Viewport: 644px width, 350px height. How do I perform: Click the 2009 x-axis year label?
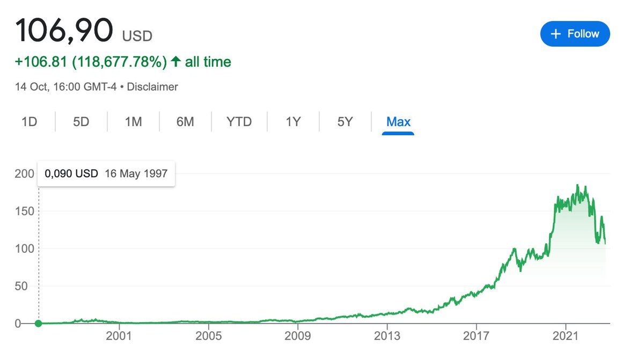297,337
